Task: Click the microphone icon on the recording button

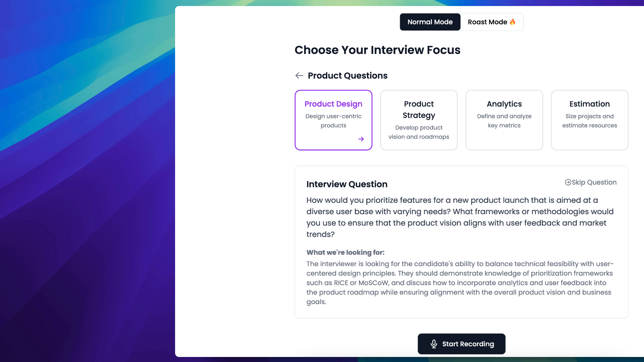Action: [x=434, y=344]
